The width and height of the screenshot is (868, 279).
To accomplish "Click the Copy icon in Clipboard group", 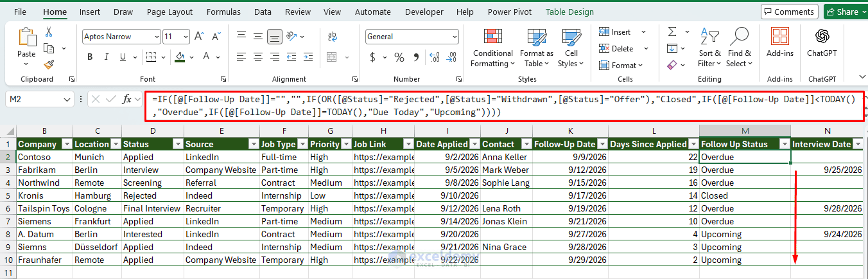I will (49, 48).
